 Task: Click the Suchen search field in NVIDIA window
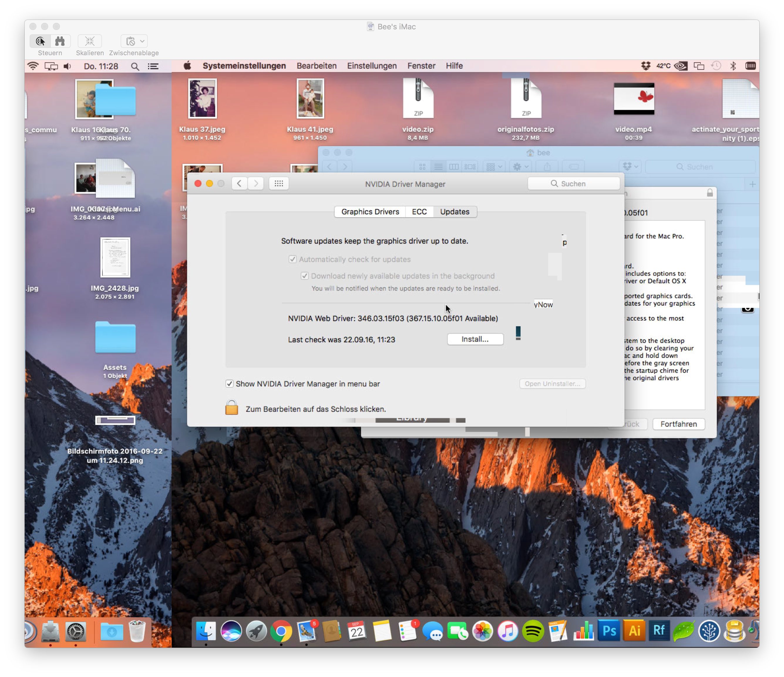tap(573, 183)
